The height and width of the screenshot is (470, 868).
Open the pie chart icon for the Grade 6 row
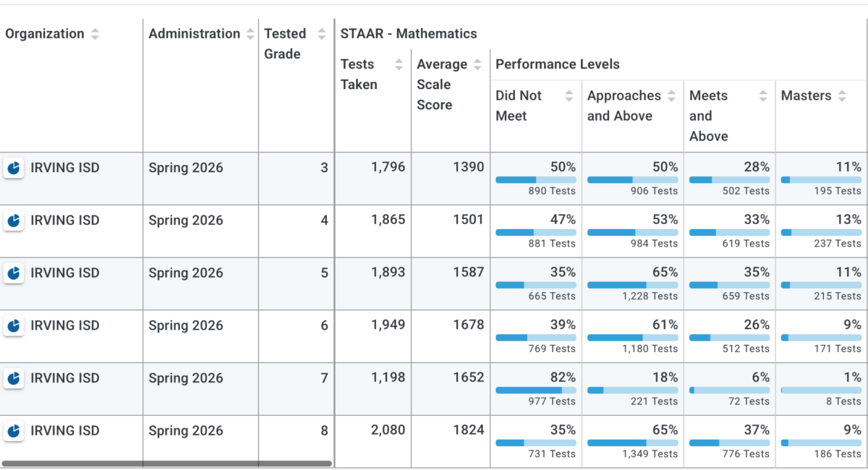(13, 326)
